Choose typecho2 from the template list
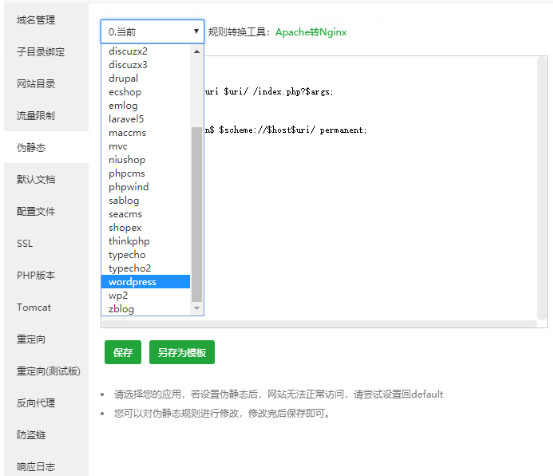The width and height of the screenshot is (553, 476). click(x=146, y=268)
